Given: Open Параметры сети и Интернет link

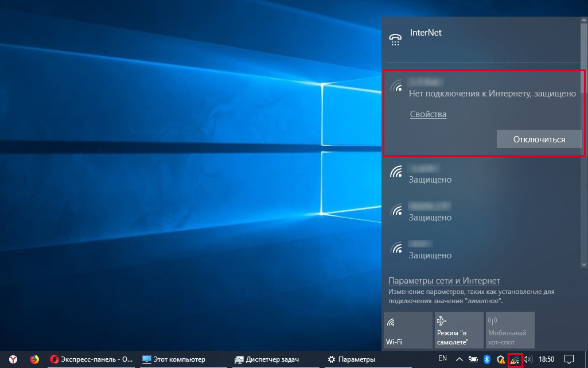Looking at the screenshot, I should point(444,281).
